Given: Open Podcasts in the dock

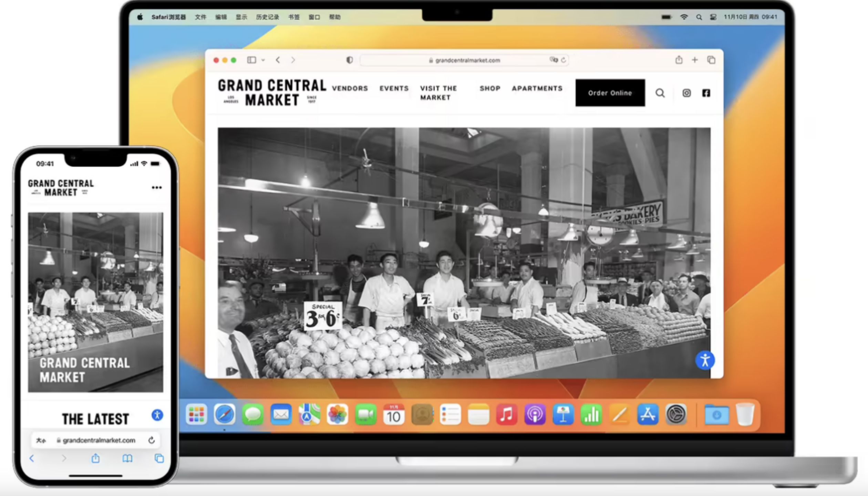Looking at the screenshot, I should 535,414.
